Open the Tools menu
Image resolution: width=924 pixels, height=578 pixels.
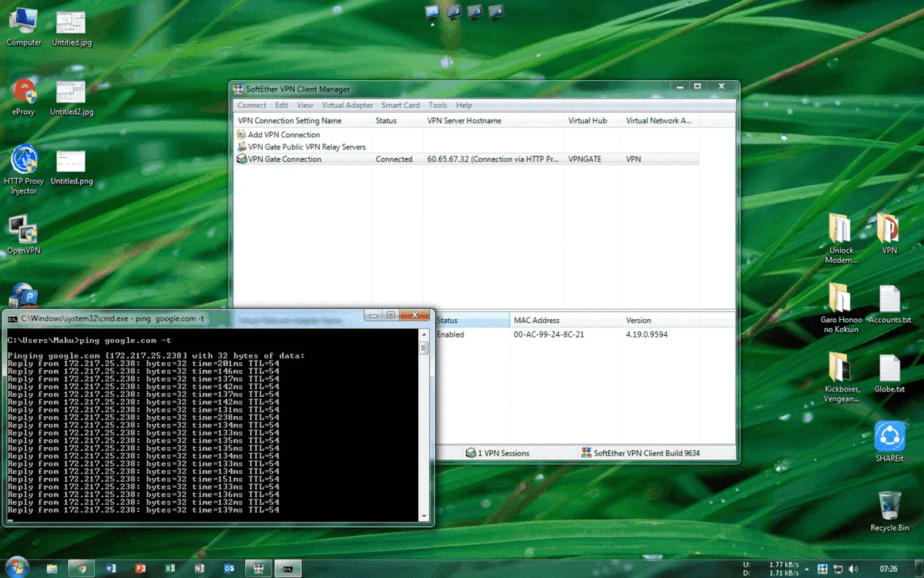pos(438,105)
